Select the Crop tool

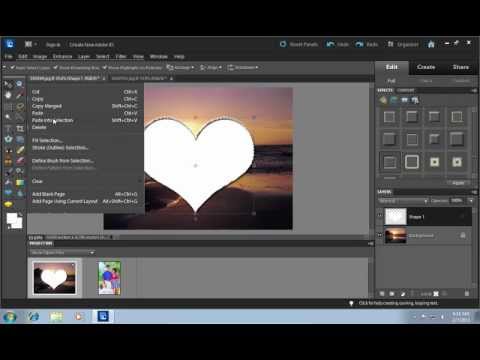(20, 129)
